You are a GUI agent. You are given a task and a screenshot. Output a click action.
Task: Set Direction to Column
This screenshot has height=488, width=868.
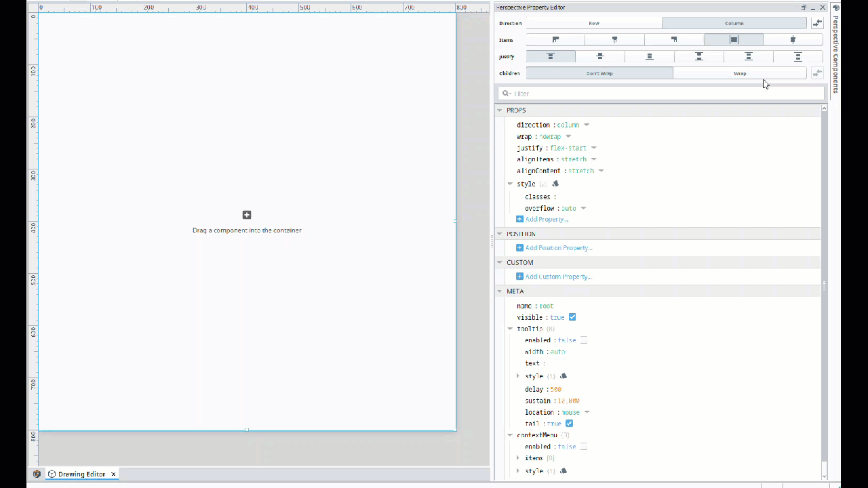[734, 23]
